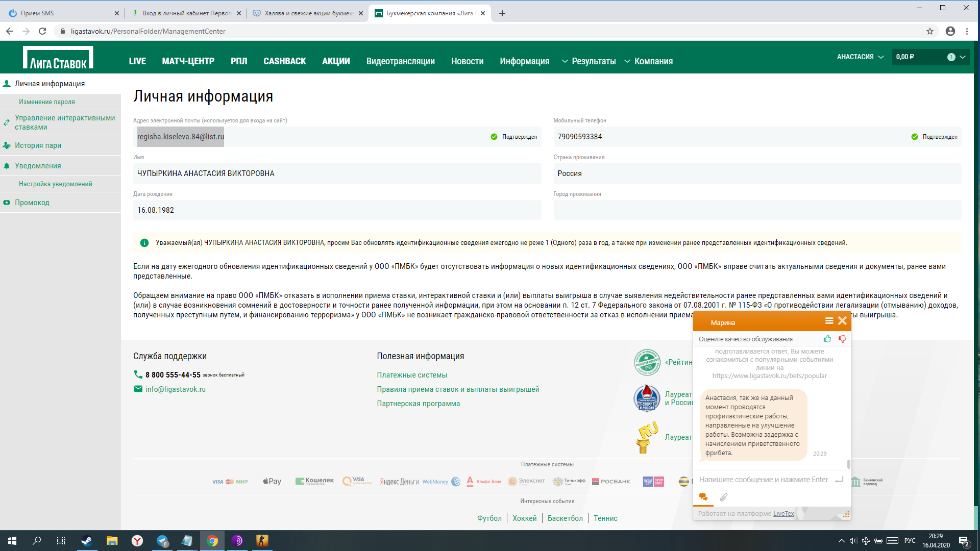Select the orange chat bubbles tab icon
980x551 pixels.
pyautogui.click(x=703, y=497)
